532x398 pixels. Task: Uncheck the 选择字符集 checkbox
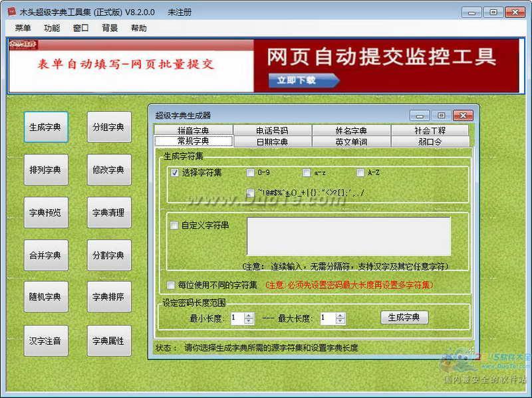pyautogui.click(x=174, y=173)
